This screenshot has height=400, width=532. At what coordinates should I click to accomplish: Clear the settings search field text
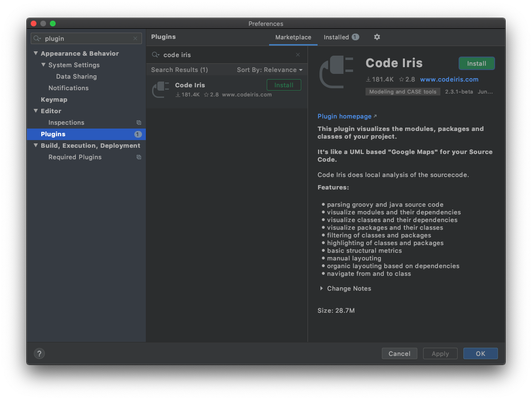[135, 38]
